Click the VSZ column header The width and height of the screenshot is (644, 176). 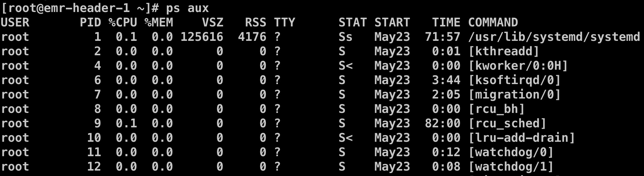coord(213,23)
